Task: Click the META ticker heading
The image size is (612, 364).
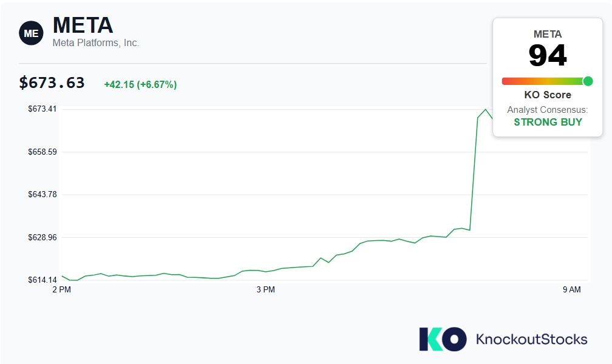Action: pyautogui.click(x=83, y=25)
